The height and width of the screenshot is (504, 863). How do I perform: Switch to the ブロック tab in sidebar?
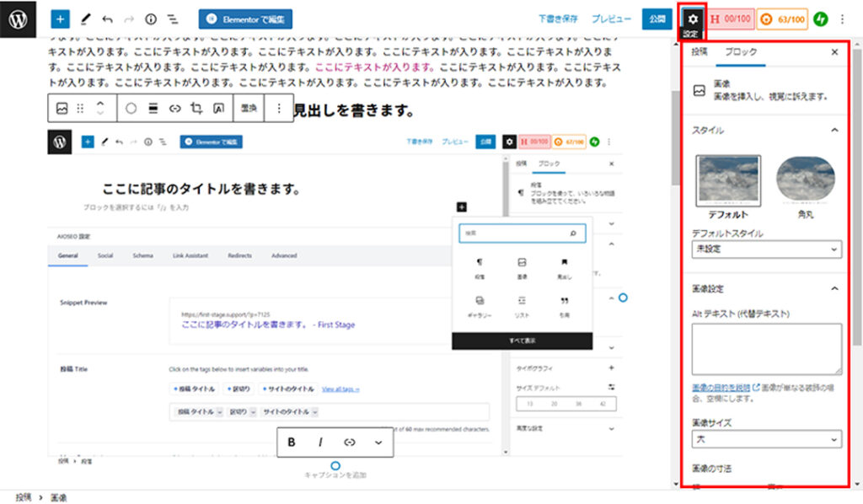741,52
